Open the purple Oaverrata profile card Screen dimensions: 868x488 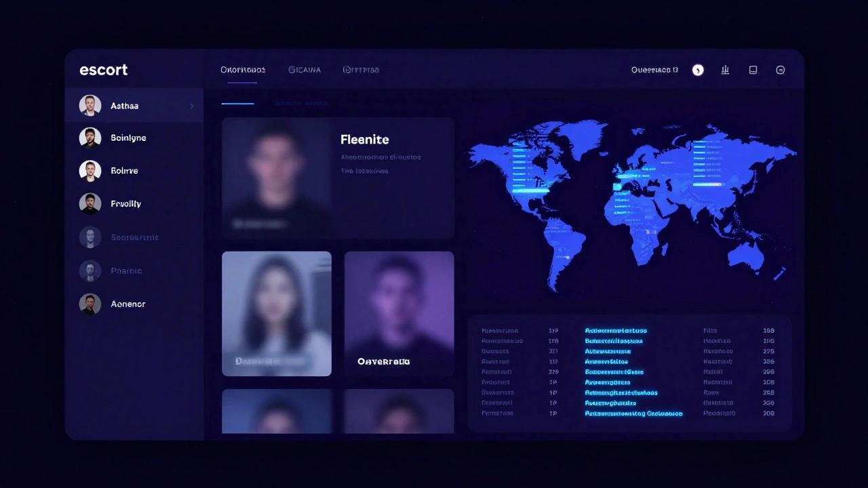399,313
